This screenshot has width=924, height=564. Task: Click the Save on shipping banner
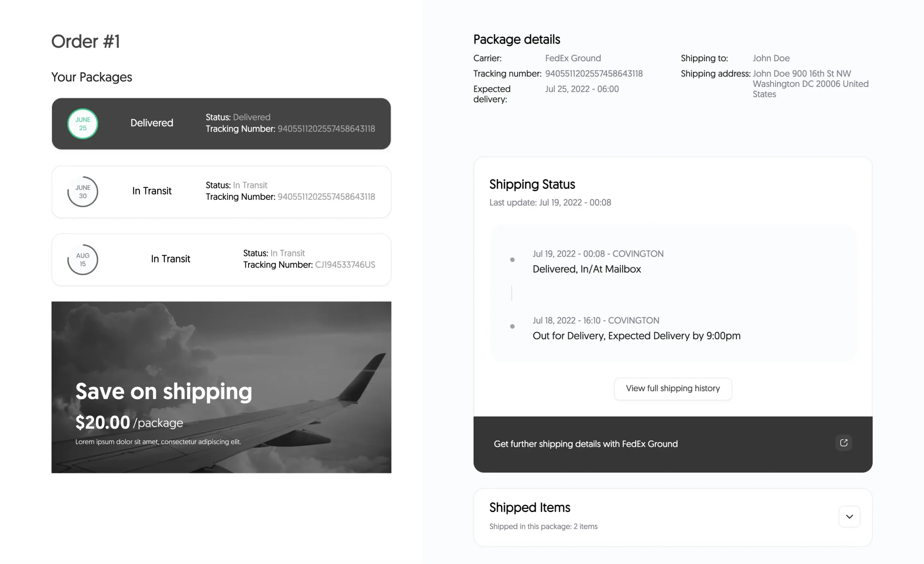(221, 387)
